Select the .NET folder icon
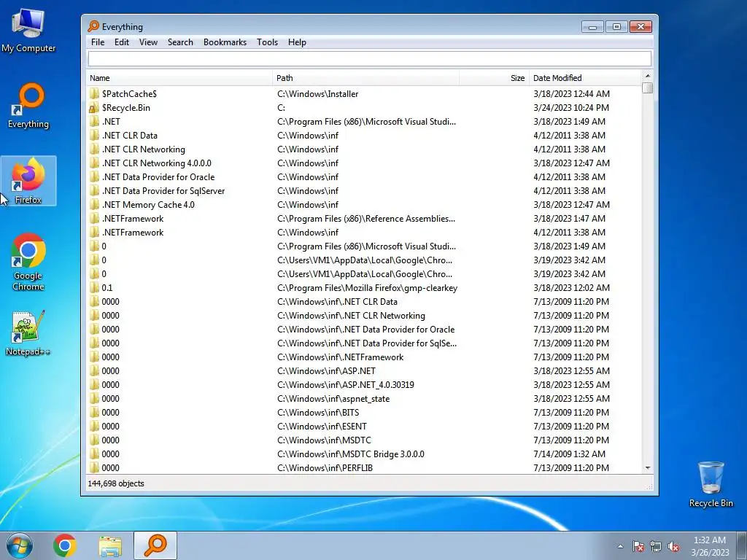Viewport: 747px width, 560px height. pos(94,122)
